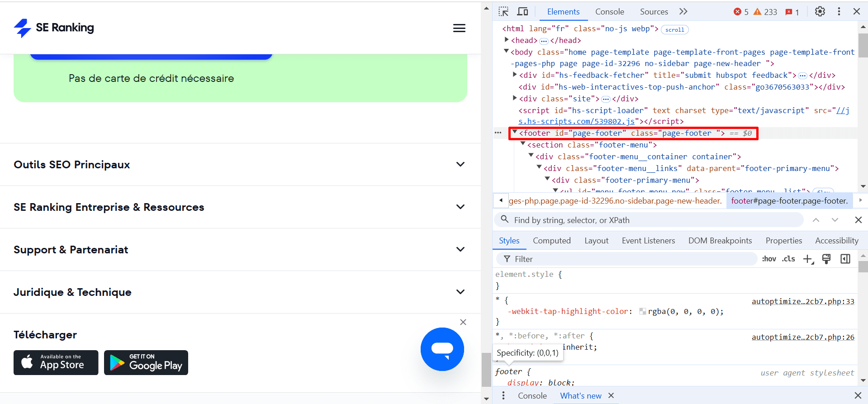Show more DevTools tabs chevron
Viewport: 868px width, 404px height.
tap(683, 12)
